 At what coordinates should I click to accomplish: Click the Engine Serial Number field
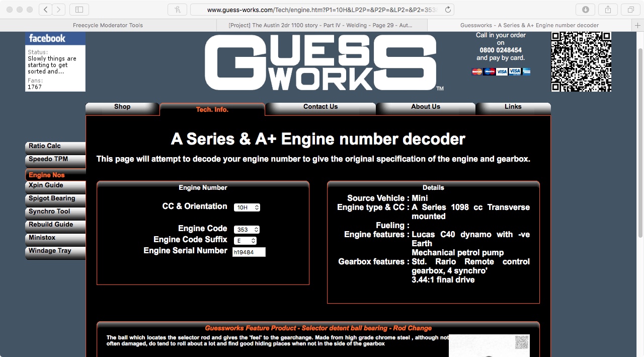pyautogui.click(x=249, y=252)
